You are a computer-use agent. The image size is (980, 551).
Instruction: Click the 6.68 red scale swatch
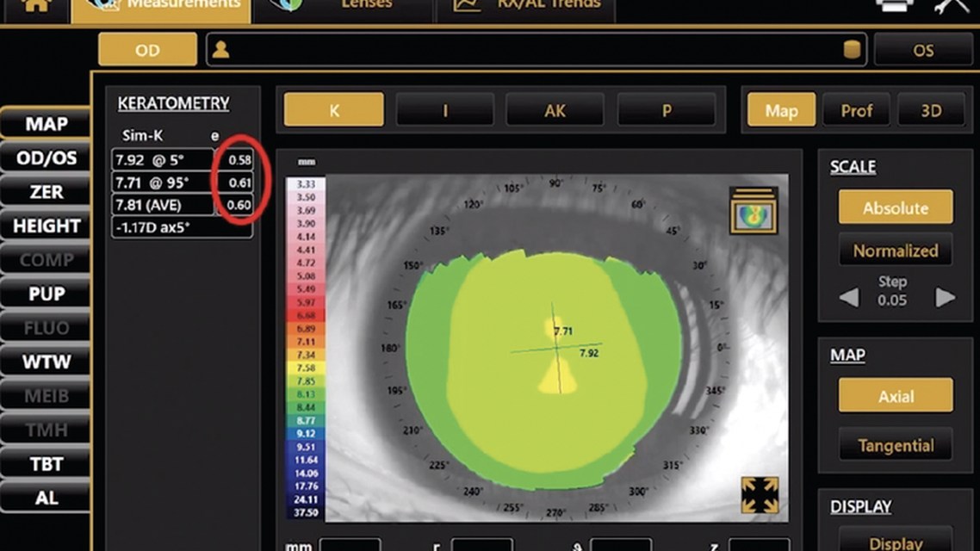click(306, 315)
